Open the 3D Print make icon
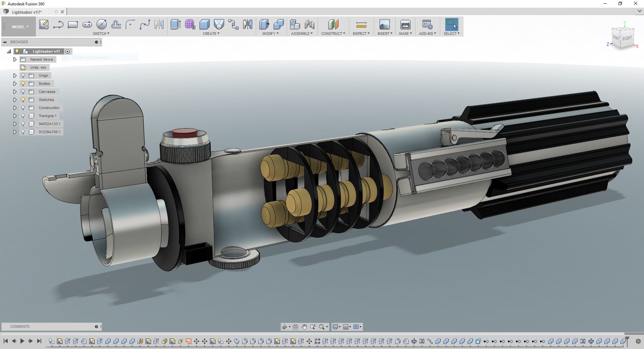Image resolution: width=644 pixels, height=349 pixels. (406, 24)
